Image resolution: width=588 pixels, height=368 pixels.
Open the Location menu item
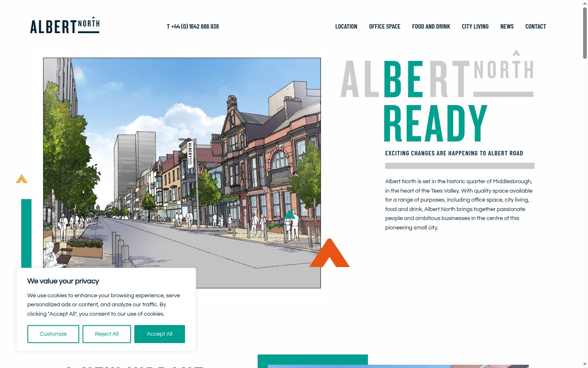pos(346,27)
